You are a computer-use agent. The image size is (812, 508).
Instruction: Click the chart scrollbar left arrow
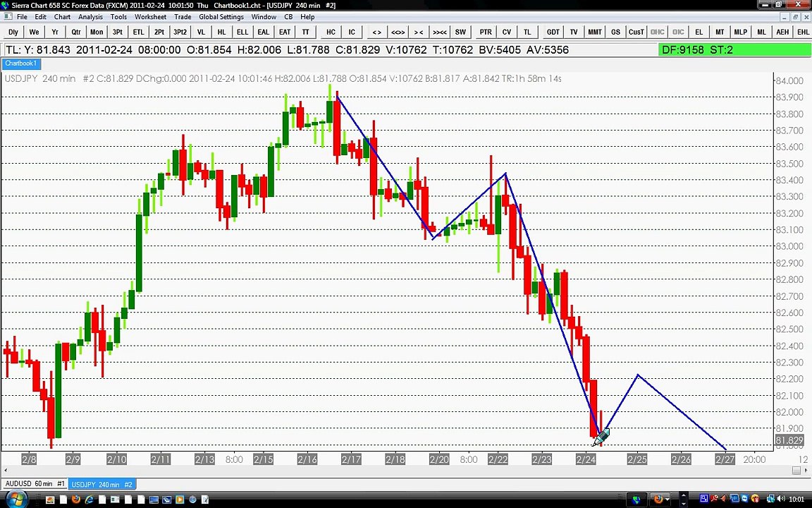[x=6, y=470]
